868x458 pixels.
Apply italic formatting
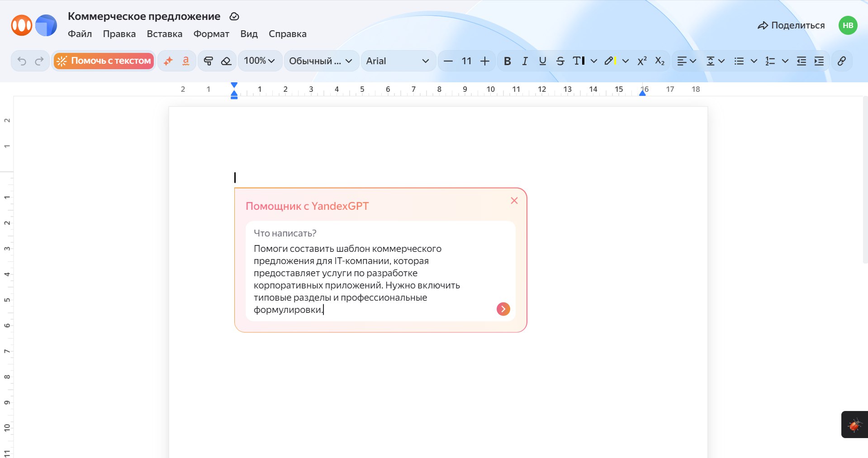(x=525, y=61)
